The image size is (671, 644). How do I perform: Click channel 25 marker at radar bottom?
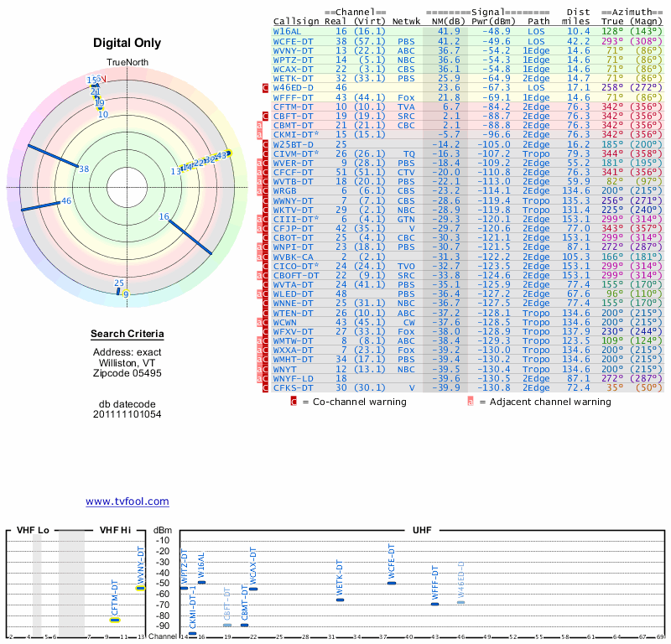click(119, 283)
